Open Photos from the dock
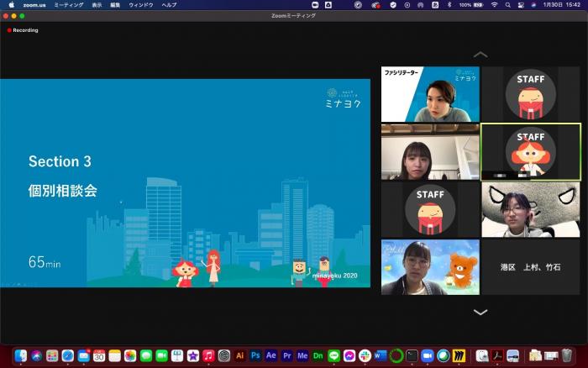 pos(130,355)
